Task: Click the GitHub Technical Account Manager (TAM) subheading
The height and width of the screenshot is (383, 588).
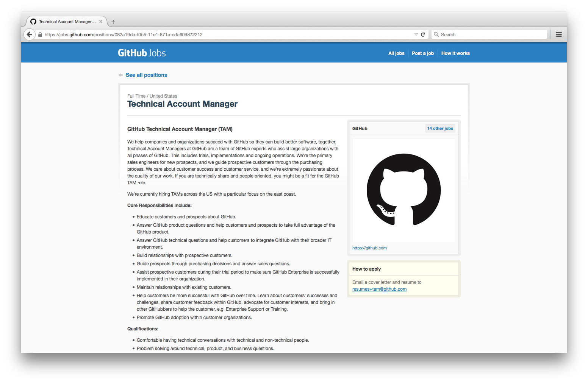Action: tap(180, 129)
